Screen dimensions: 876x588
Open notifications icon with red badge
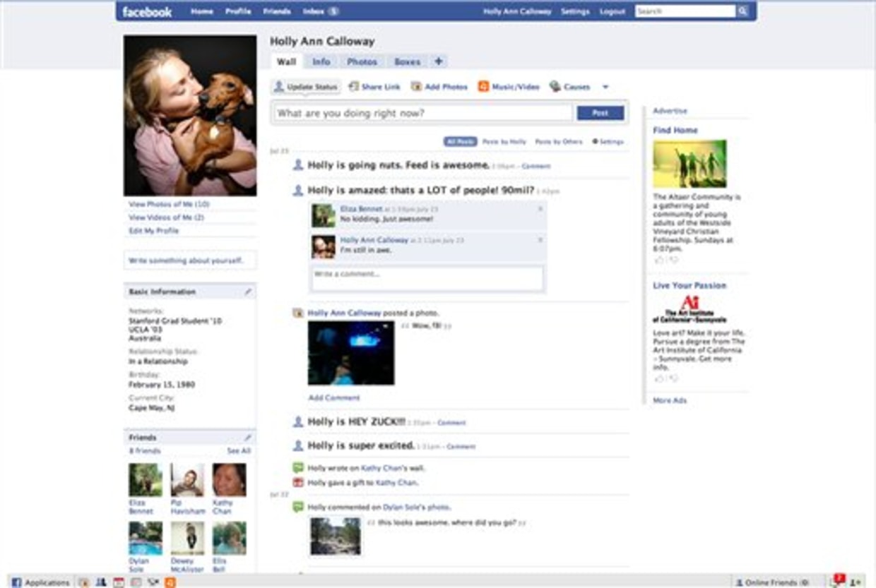(x=837, y=580)
